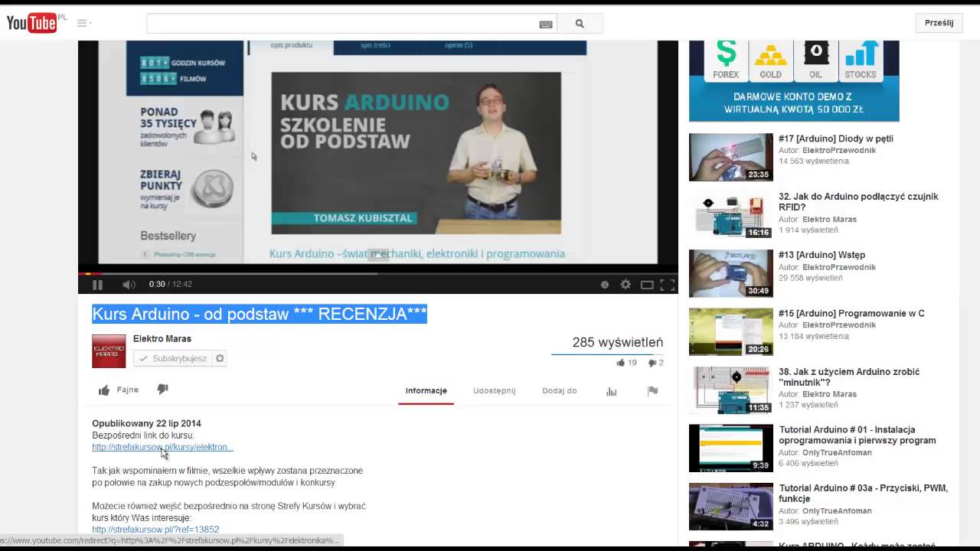
Task: Open the Dodaj do tab
Action: click(560, 390)
